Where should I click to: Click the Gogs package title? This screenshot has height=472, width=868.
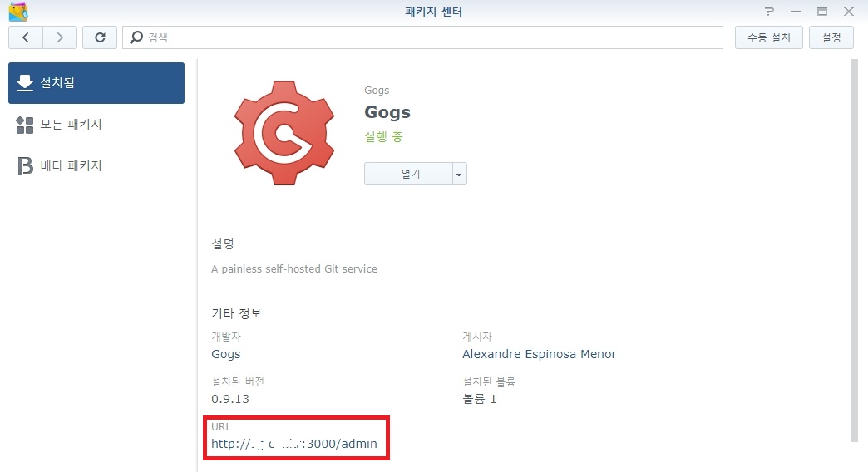(x=387, y=112)
